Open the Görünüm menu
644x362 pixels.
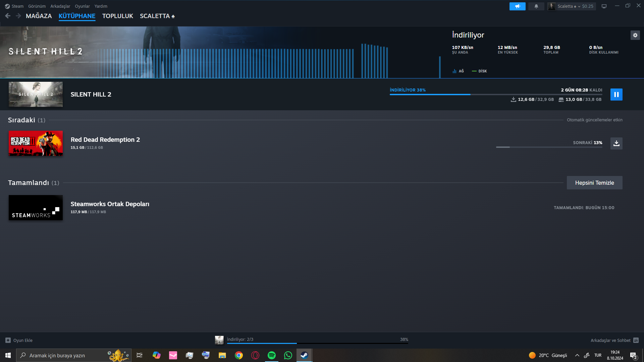(37, 6)
